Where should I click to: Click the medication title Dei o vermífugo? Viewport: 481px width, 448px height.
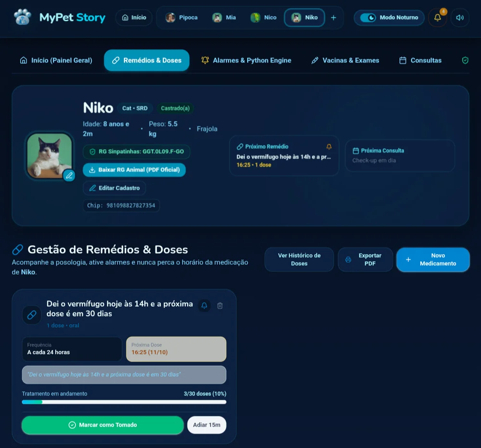pos(120,308)
